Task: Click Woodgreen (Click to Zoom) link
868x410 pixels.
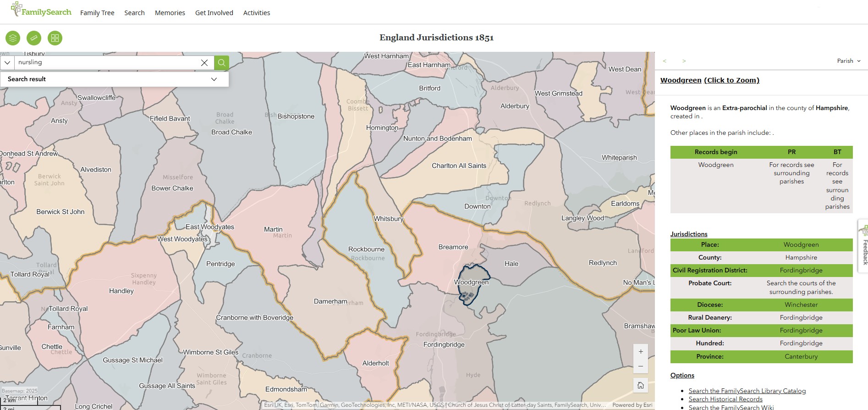Action: point(709,80)
